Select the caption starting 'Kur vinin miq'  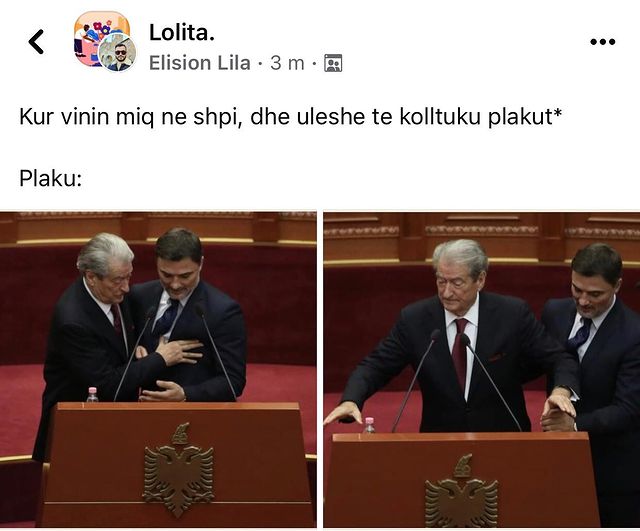click(290, 117)
